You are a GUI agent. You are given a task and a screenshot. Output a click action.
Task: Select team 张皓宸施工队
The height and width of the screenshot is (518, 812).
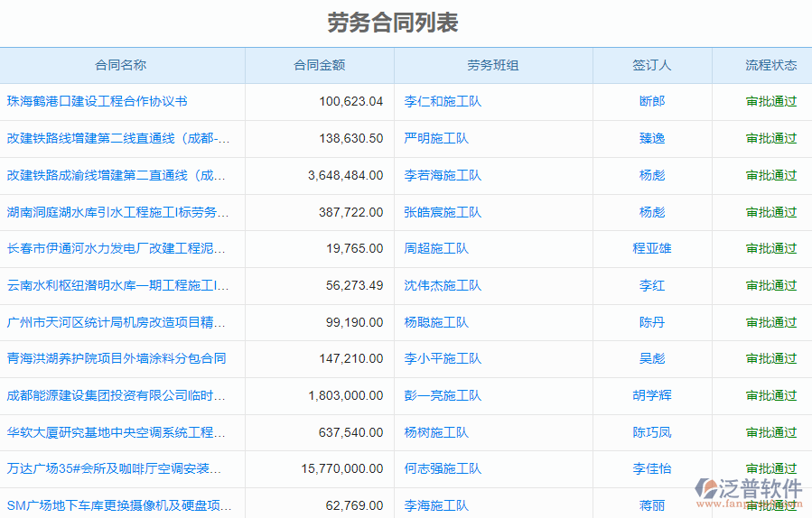click(443, 212)
